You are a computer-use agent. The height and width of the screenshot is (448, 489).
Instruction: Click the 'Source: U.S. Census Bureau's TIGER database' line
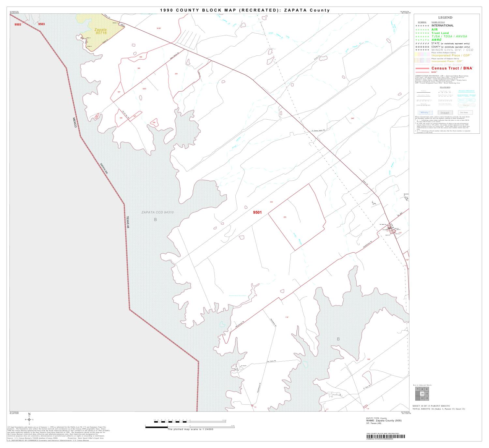coord(33,438)
